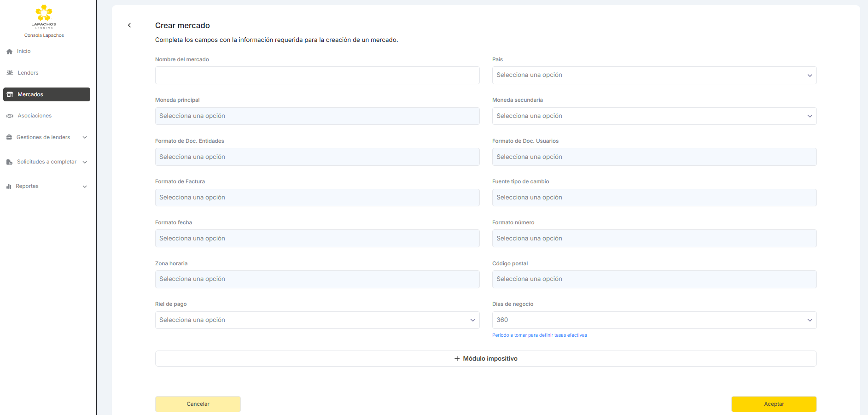Open the País dropdown
This screenshot has height=415, width=868.
[x=654, y=75]
